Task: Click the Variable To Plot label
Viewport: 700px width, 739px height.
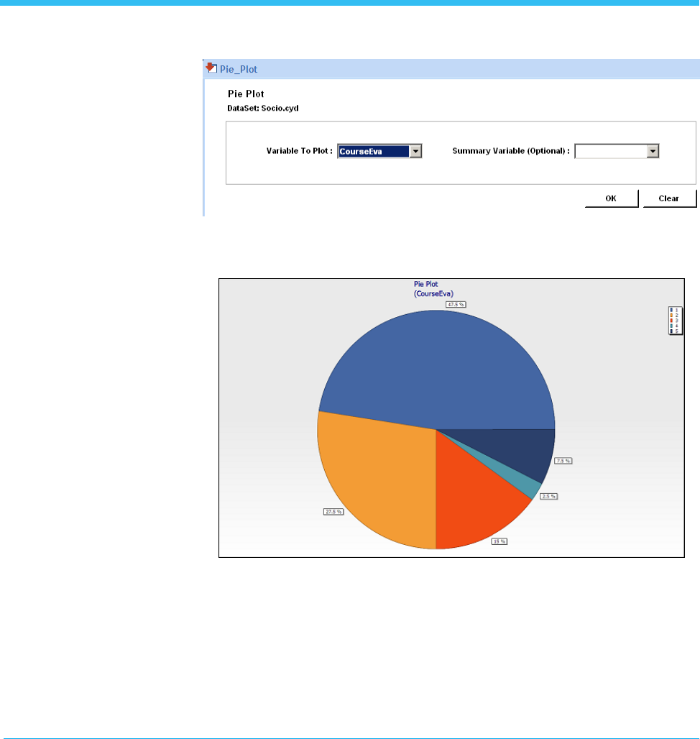Action: point(300,151)
